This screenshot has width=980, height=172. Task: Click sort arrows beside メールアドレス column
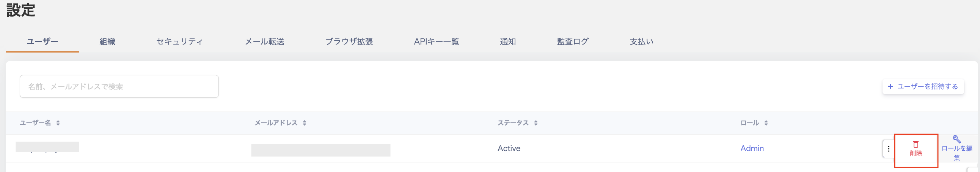(x=304, y=123)
